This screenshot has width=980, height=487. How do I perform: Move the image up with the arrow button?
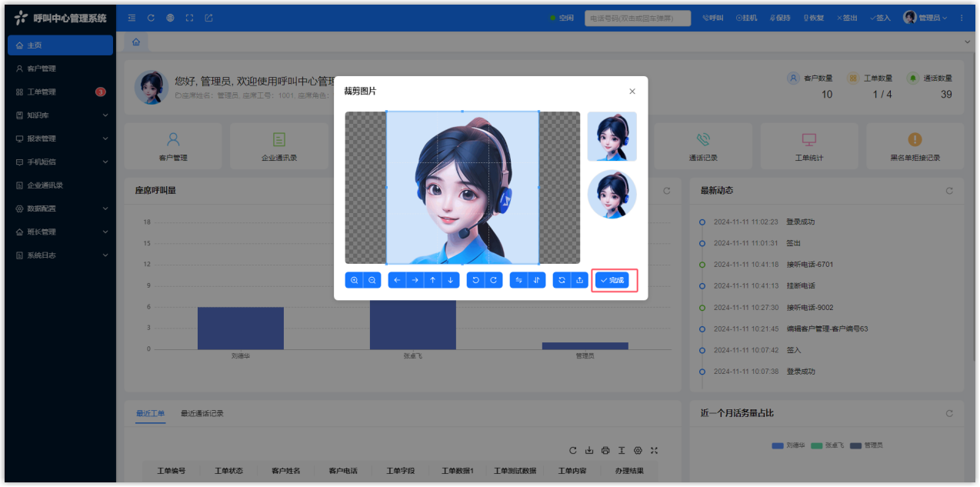pyautogui.click(x=433, y=280)
